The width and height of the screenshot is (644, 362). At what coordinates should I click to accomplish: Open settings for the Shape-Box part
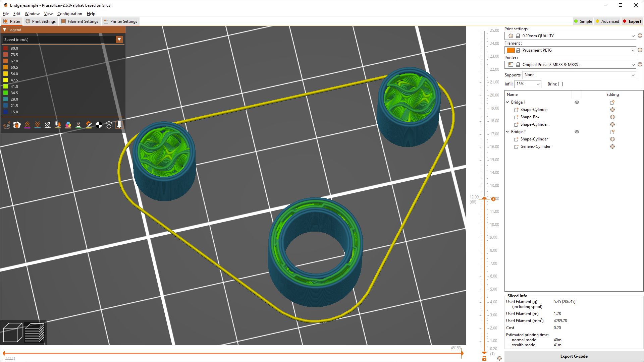[612, 117]
